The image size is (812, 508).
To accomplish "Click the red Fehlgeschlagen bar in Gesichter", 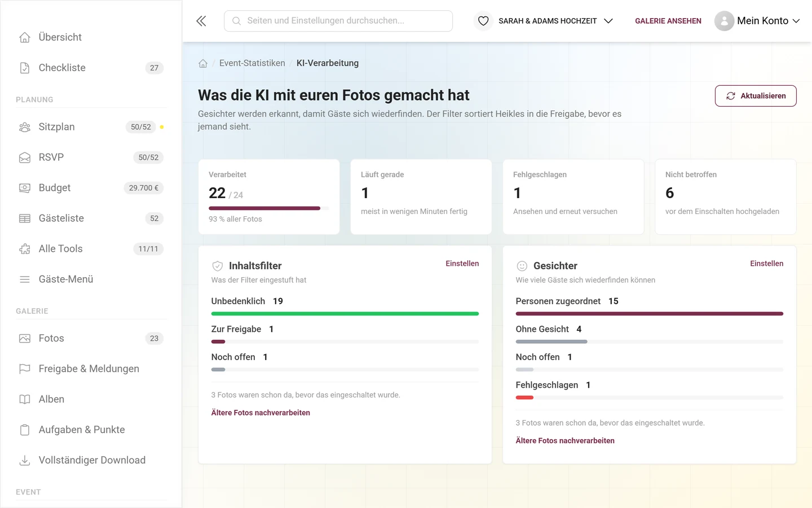I will [524, 398].
